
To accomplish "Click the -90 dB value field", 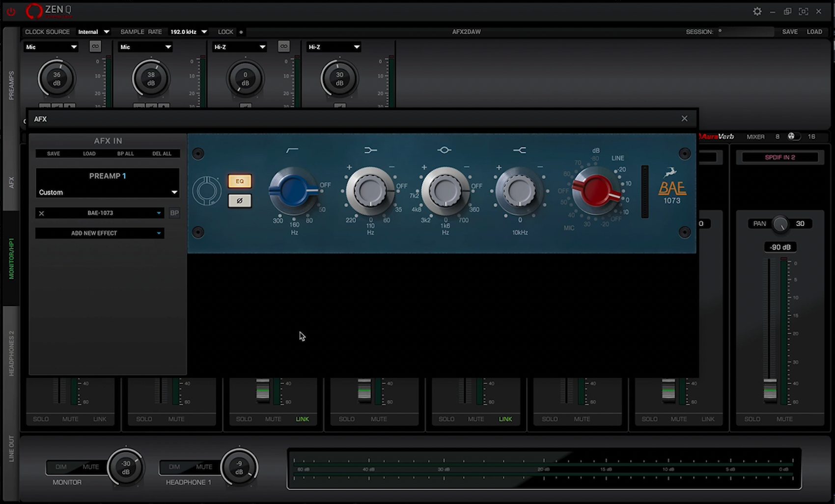I will pos(780,247).
